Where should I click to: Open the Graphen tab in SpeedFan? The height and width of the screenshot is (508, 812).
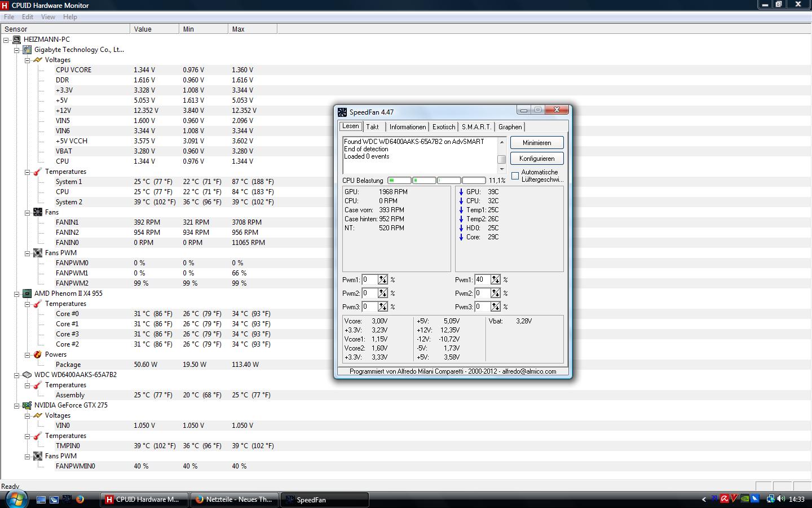(x=510, y=127)
